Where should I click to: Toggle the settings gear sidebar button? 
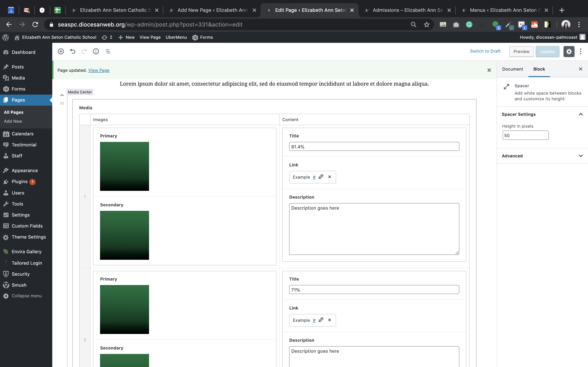(x=569, y=51)
